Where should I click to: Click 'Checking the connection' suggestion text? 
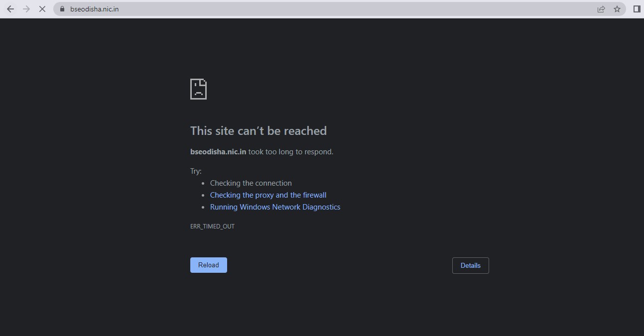tap(251, 183)
